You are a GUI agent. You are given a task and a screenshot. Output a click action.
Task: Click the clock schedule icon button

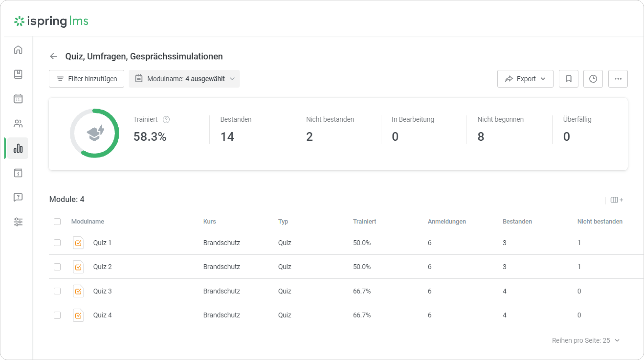point(593,79)
